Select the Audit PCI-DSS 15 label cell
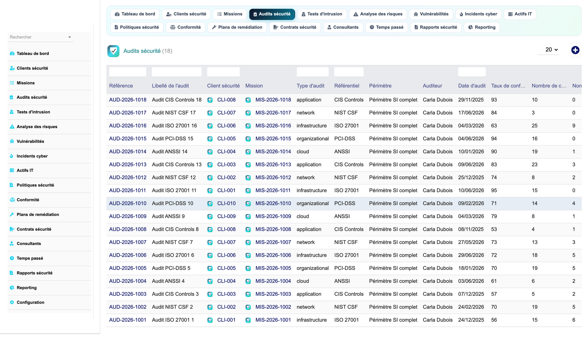Image resolution: width=588 pixels, height=364 pixels. click(x=173, y=139)
